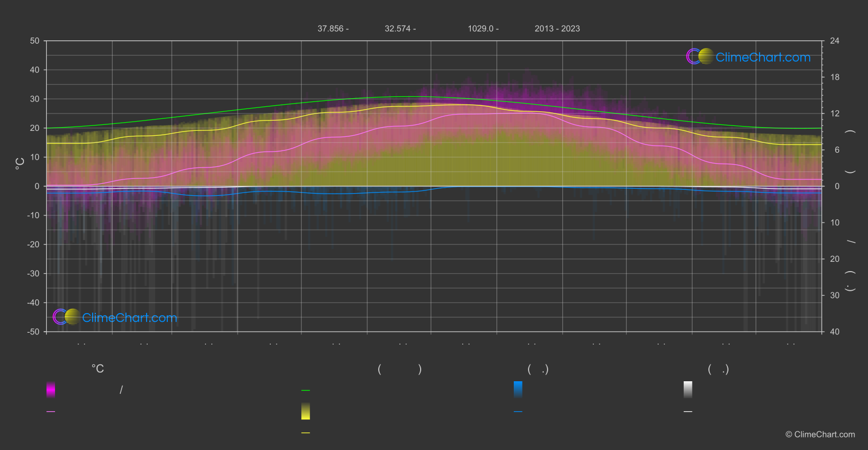
Task: Click the °C heading in the legend
Action: click(98, 369)
